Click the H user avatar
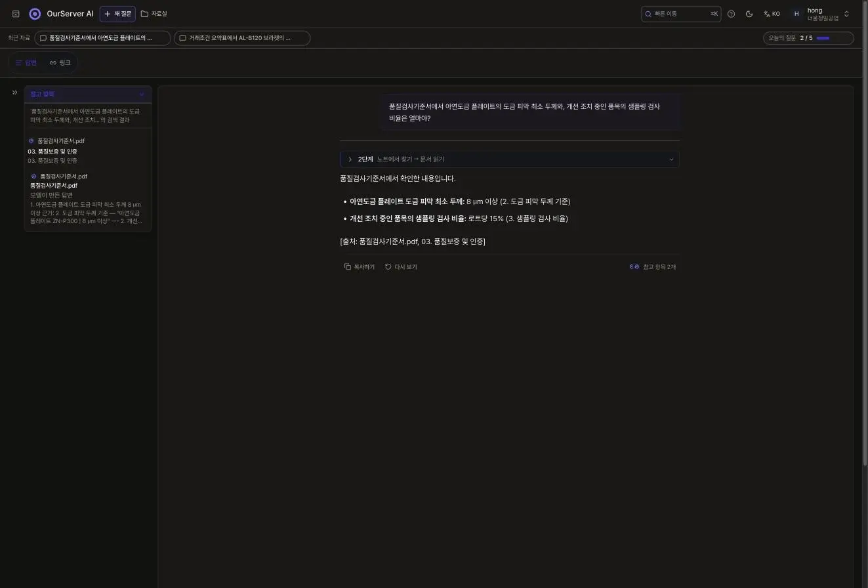The width and height of the screenshot is (868, 588). (796, 14)
